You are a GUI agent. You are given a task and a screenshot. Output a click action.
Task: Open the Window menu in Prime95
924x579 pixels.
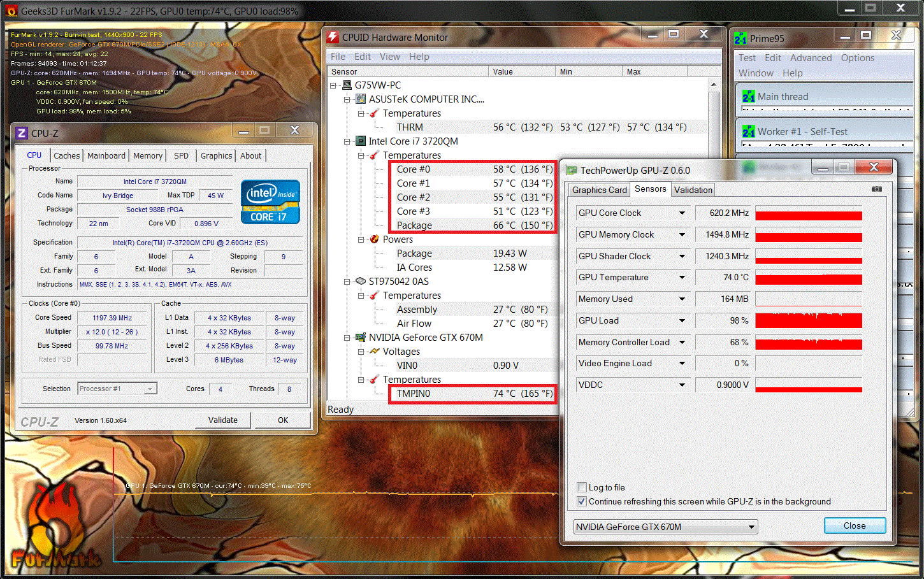(x=756, y=73)
